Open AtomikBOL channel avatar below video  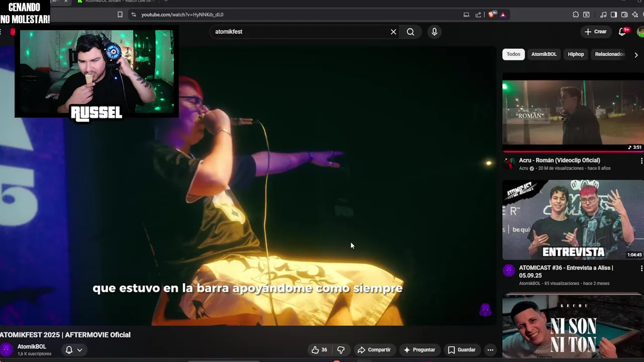point(7,350)
